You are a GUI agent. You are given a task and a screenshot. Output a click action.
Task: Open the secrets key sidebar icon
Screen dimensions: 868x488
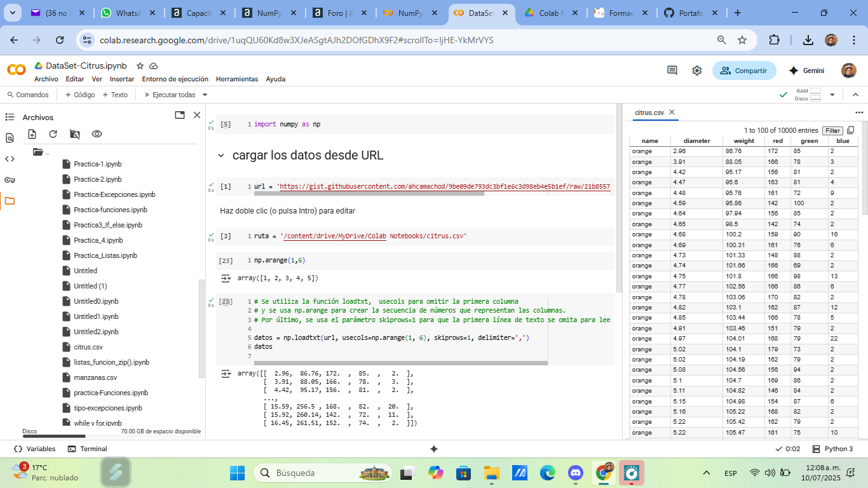[10, 180]
